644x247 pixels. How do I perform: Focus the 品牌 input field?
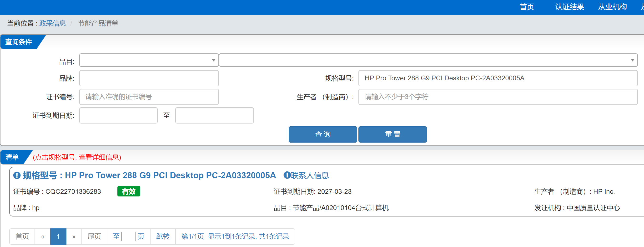coord(149,78)
